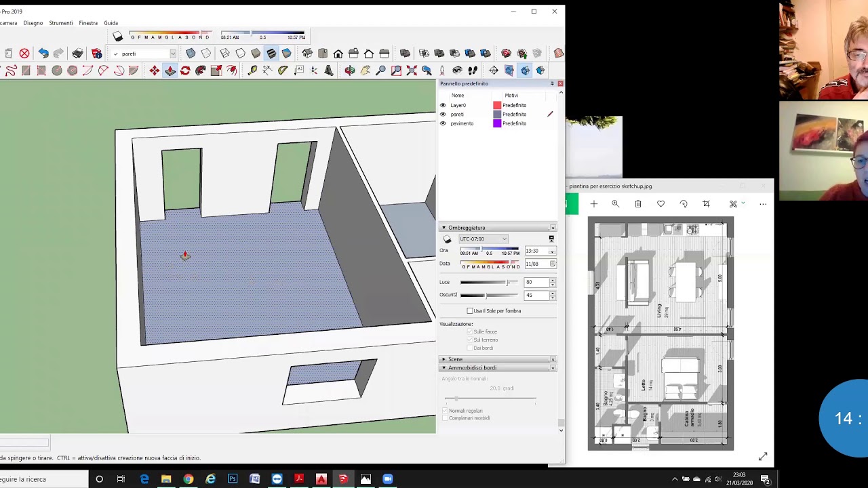Check 'Usa il Sole per l'ombra'
This screenshot has width=868, height=488.
click(x=470, y=310)
